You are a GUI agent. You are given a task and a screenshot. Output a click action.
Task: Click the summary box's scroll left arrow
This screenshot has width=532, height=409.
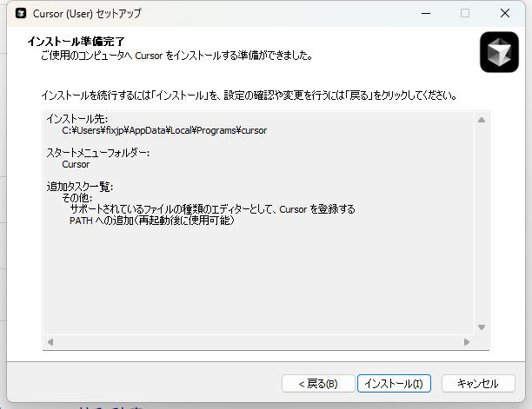[x=50, y=342]
